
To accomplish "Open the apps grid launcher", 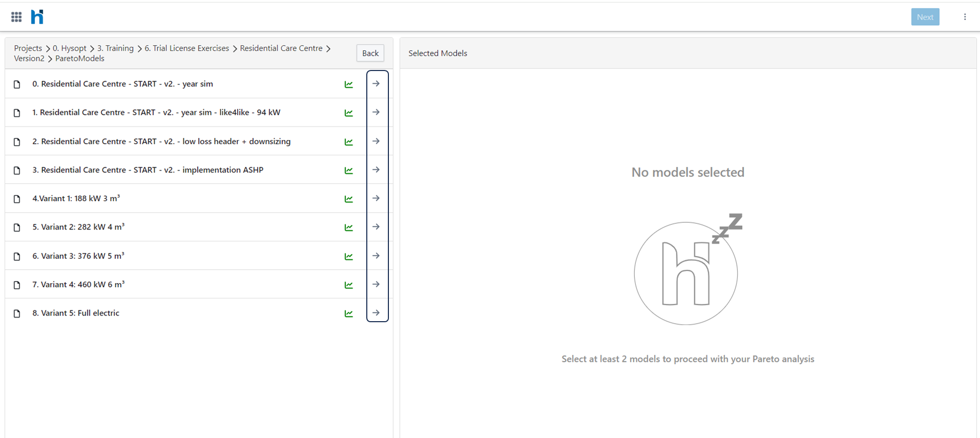I will pos(16,17).
